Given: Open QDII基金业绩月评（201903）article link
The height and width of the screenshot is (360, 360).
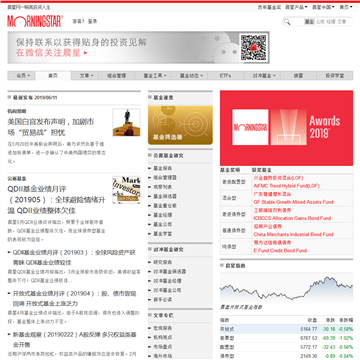Looking at the screenshot, I should click(x=74, y=257).
